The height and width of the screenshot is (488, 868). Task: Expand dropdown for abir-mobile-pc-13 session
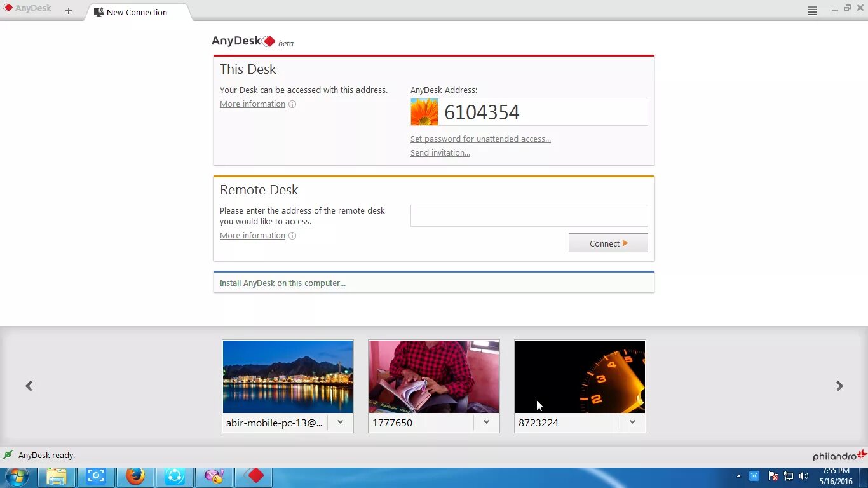tap(340, 423)
